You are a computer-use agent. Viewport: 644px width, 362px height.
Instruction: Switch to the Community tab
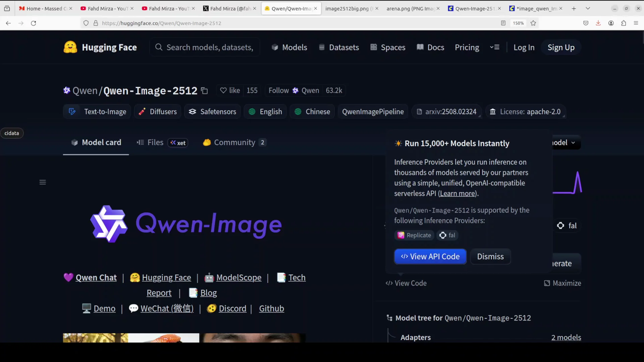point(235,142)
